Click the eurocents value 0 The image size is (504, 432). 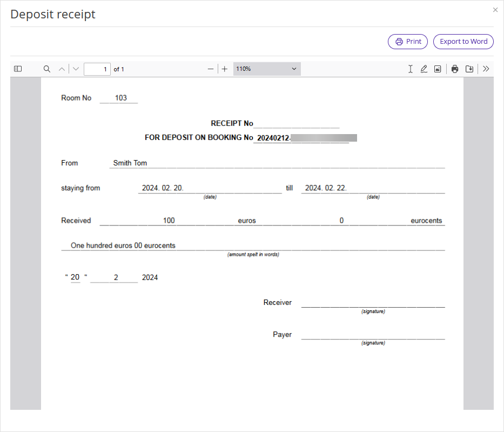click(341, 221)
